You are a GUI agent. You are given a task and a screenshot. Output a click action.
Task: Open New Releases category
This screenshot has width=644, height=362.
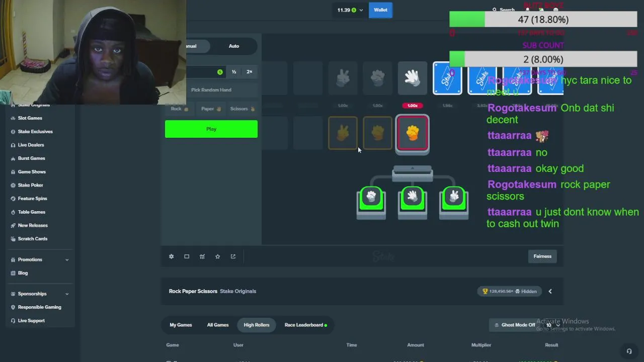pyautogui.click(x=33, y=225)
